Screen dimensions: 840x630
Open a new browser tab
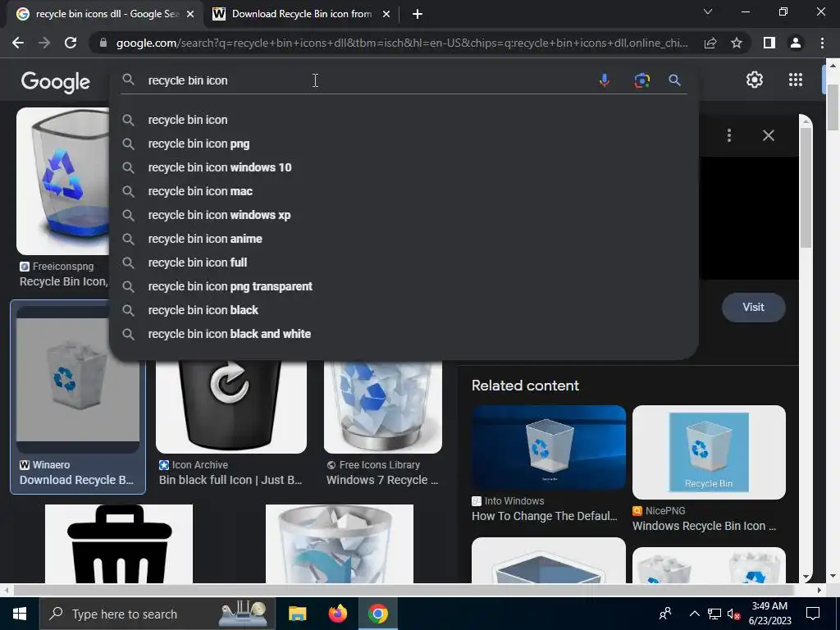[x=418, y=15]
